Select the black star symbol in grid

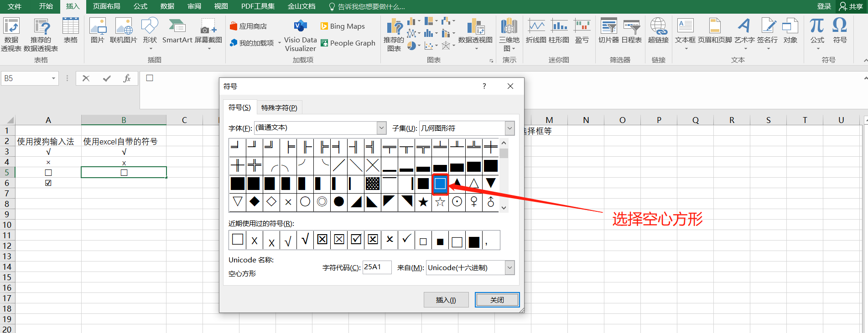423,202
